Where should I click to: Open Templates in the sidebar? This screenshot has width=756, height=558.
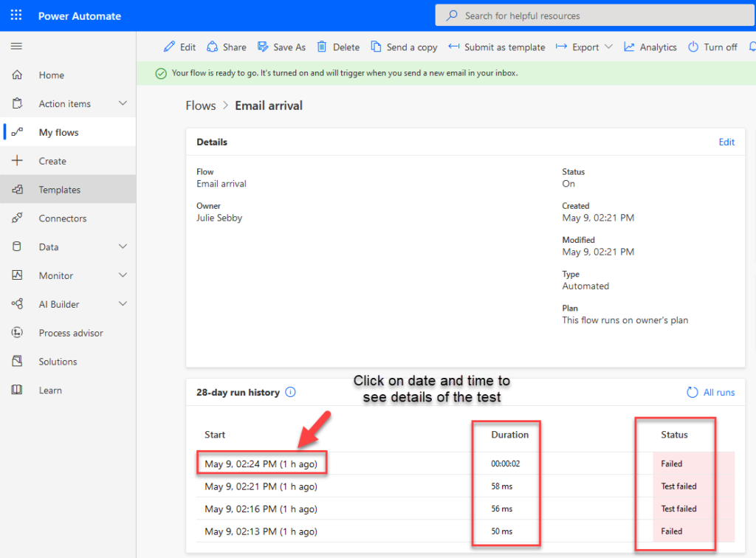pyautogui.click(x=68, y=190)
